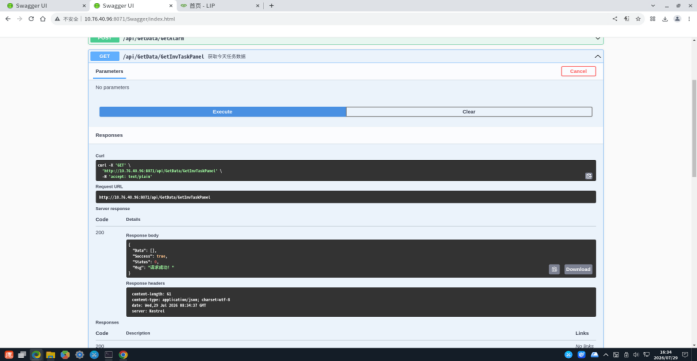Collapse the GetInvTaskPanel endpoint section
Viewport: 697px width, 361px height.
pos(597,56)
